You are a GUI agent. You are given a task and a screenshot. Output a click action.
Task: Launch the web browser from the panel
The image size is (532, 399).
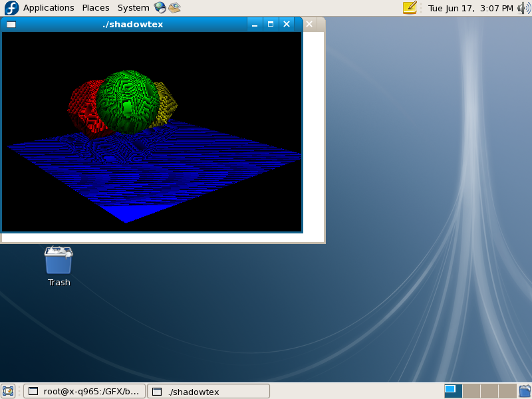pos(160,8)
